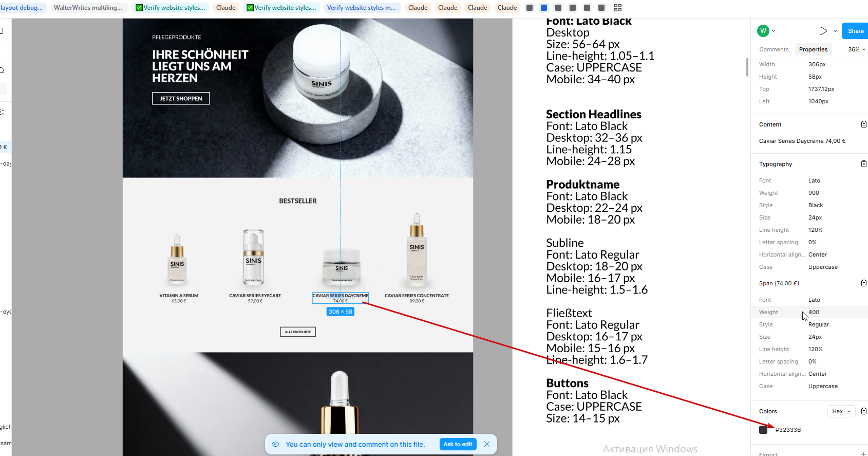Click the VITAMIN A SERUM product label

[x=179, y=296]
